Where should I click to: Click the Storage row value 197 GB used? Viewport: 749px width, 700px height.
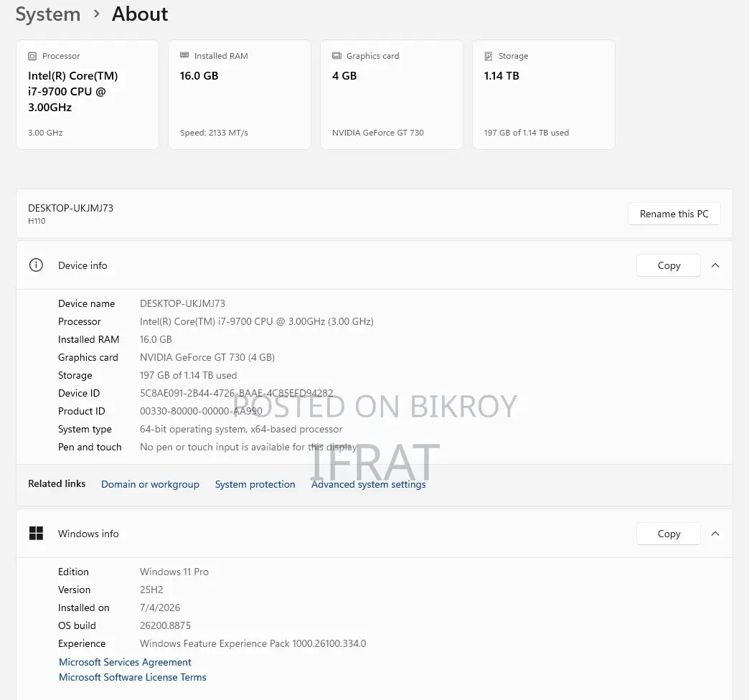(188, 375)
